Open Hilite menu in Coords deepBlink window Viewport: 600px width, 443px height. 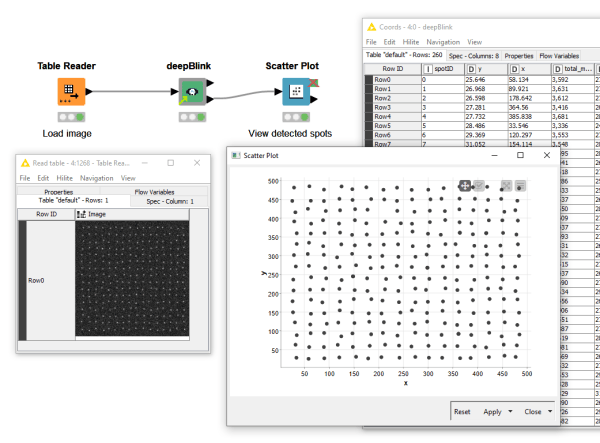click(x=411, y=42)
